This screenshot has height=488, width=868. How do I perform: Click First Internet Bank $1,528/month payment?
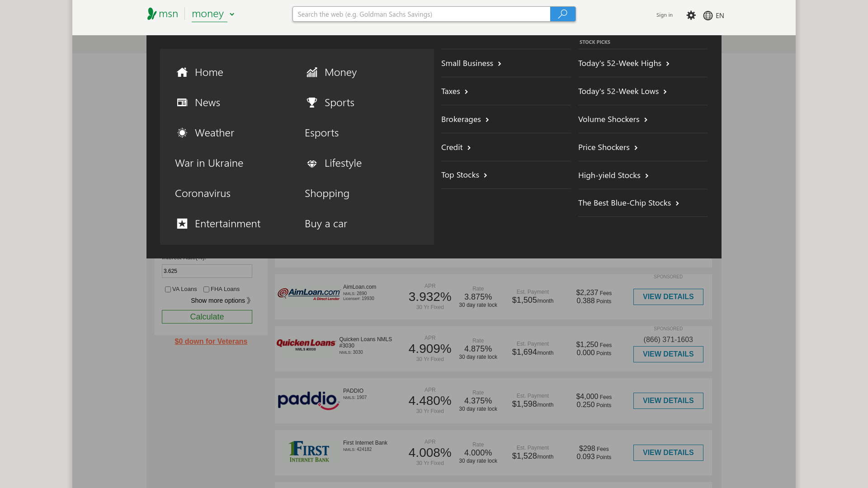(x=533, y=456)
